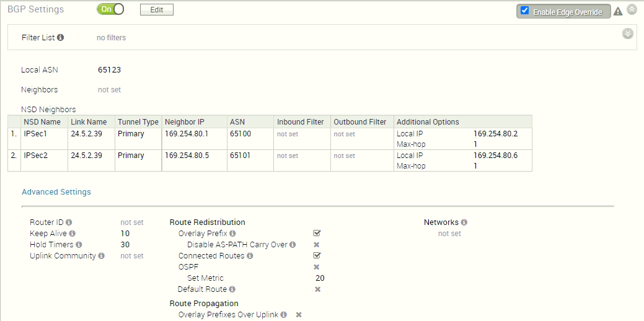Toggle the BGP Settings On switch

tap(111, 10)
